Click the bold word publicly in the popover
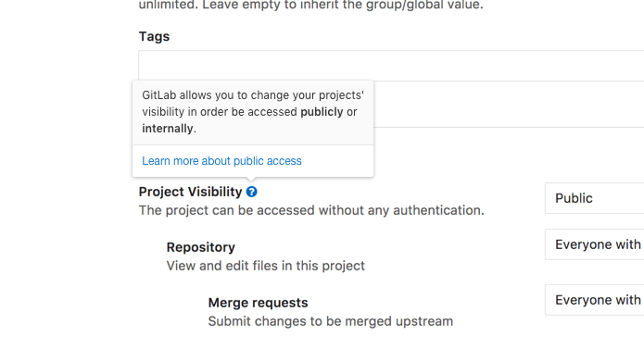Viewport: 644px width, 337px height. [322, 112]
